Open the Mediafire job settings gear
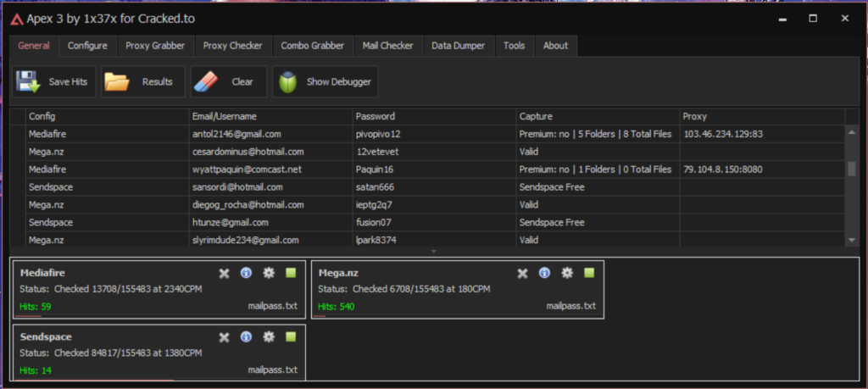Image resolution: width=868 pixels, height=389 pixels. point(269,273)
